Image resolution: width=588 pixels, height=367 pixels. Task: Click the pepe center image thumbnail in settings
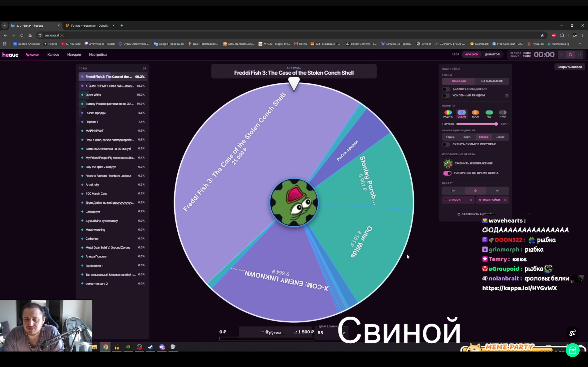click(448, 163)
